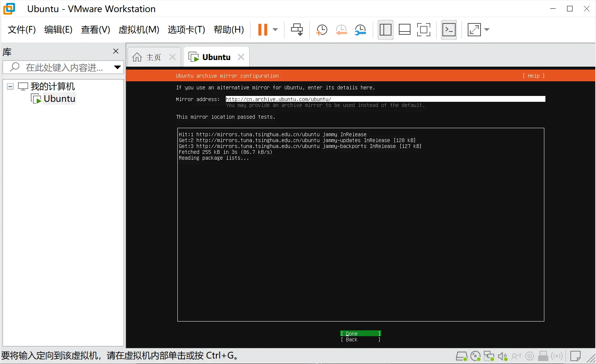596x364 pixels.
Task: Take a snapshot of the VM
Action: click(x=322, y=30)
